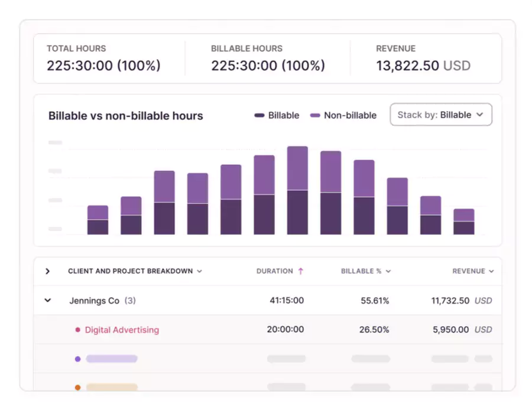Image resolution: width=532 pixels, height=413 pixels.
Task: Open the Digital Advertising project
Action: tap(121, 330)
